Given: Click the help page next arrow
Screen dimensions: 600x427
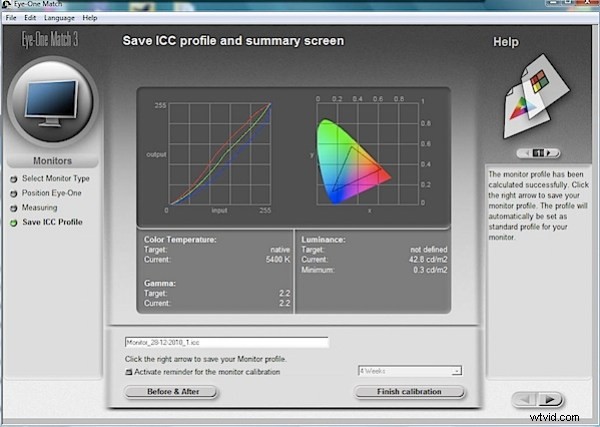Looking at the screenshot, I should coord(549,153).
